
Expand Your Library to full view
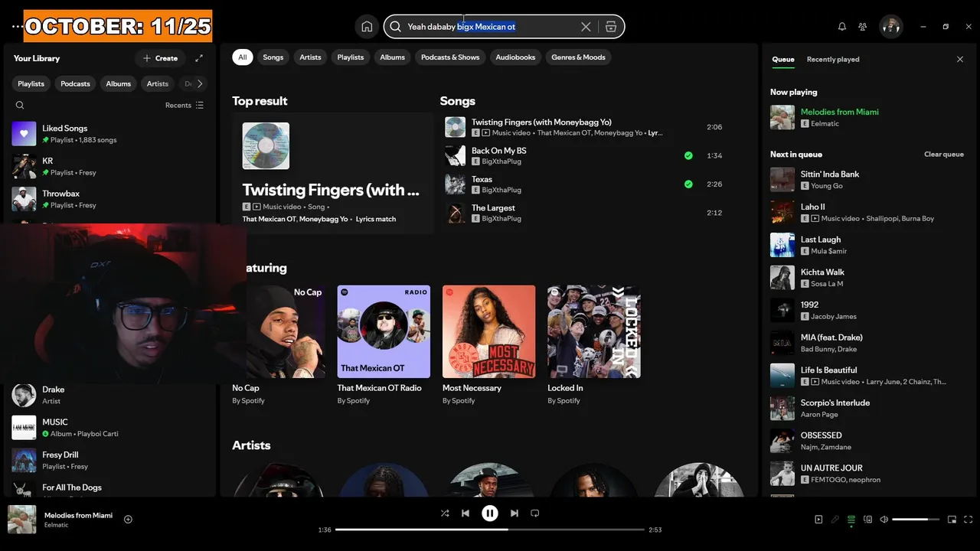(199, 58)
